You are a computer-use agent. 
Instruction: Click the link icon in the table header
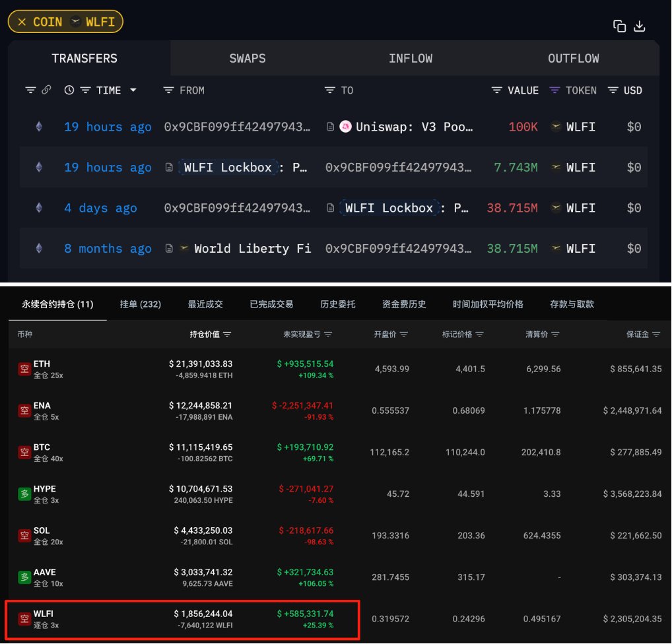[46, 90]
